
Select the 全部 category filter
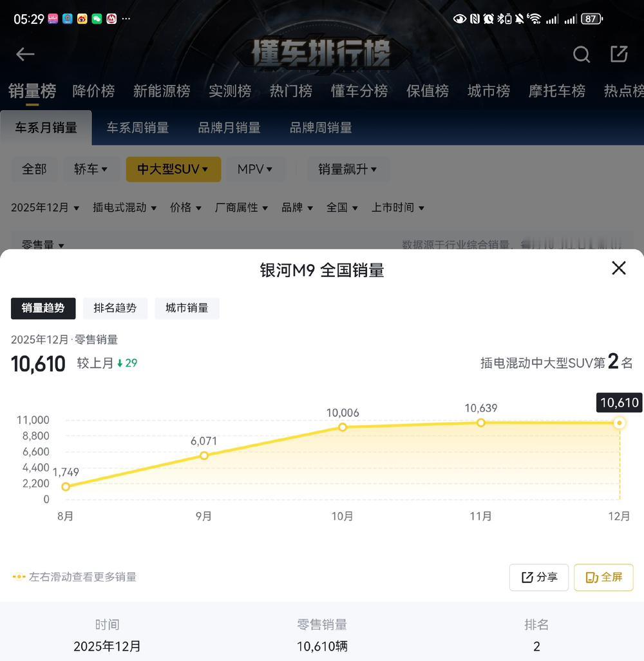pos(34,169)
